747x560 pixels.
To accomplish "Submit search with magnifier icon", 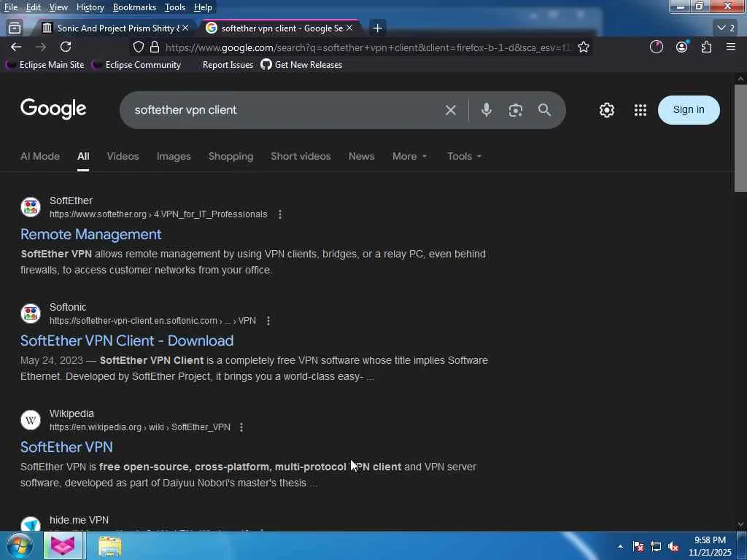I will [544, 110].
